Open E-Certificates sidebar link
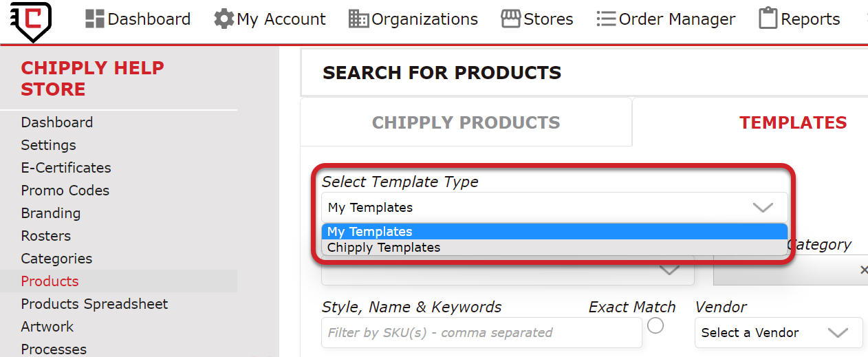Image resolution: width=868 pixels, height=357 pixels. click(x=66, y=168)
